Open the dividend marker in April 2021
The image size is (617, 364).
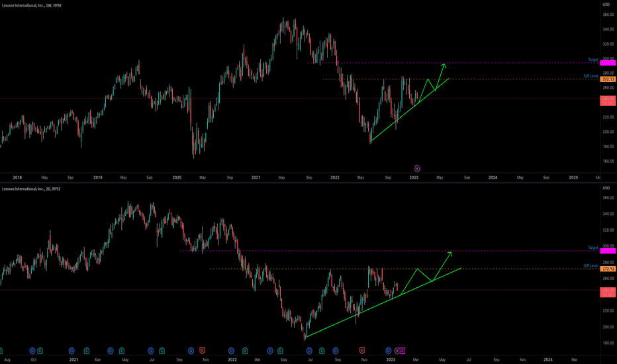coord(111,351)
